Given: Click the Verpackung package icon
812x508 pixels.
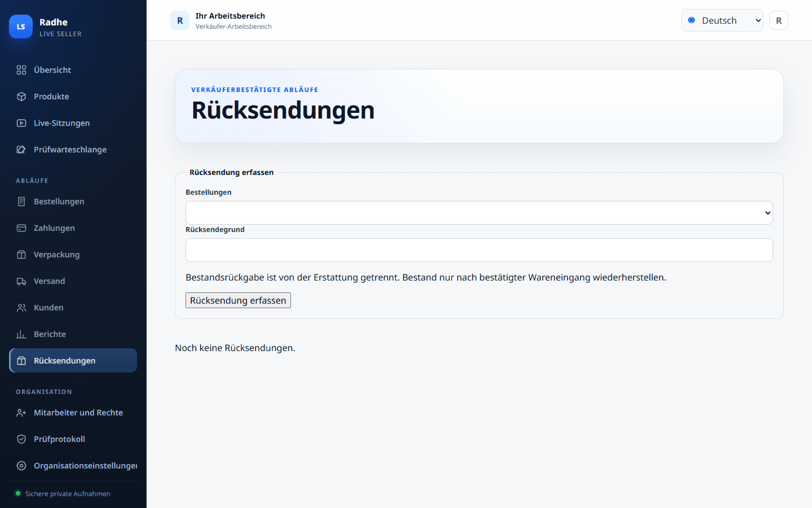Looking at the screenshot, I should point(21,255).
